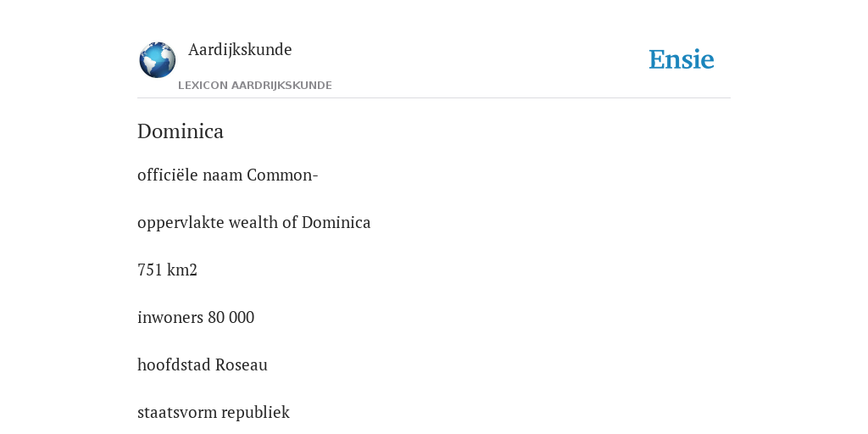Open the Ensie logo link
This screenshot has width=868, height=434.
(682, 59)
